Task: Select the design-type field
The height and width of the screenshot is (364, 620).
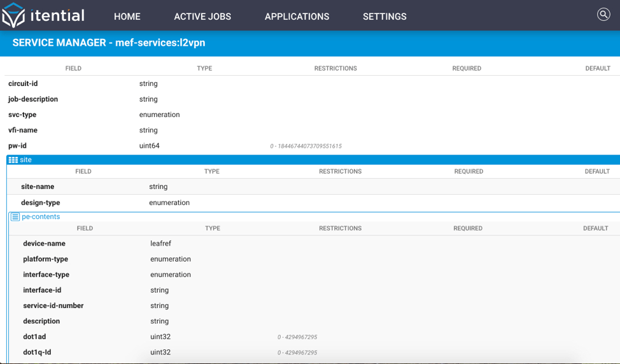Action: (x=40, y=203)
